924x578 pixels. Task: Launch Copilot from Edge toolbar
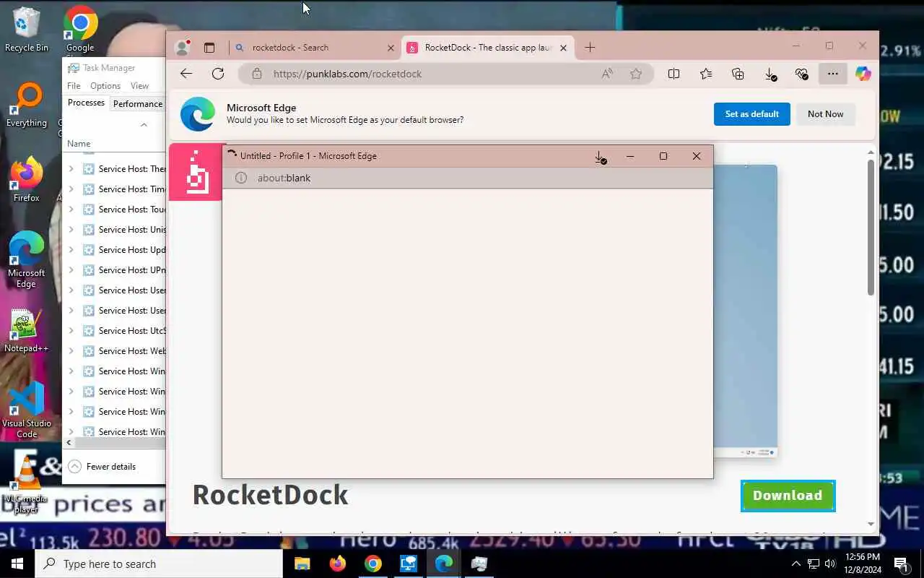[863, 74]
